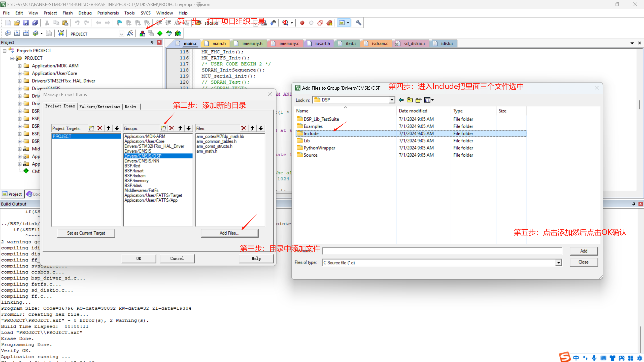
Task: Click File name input field
Action: pyautogui.click(x=442, y=251)
